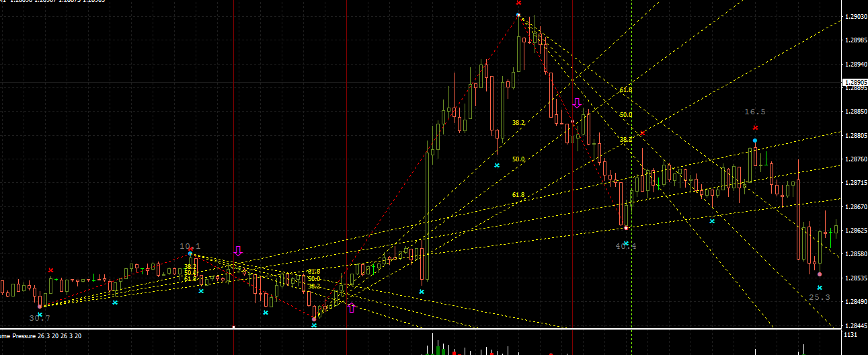Select the 1.28760 price scale label
The image size is (868, 355).
pos(855,159)
